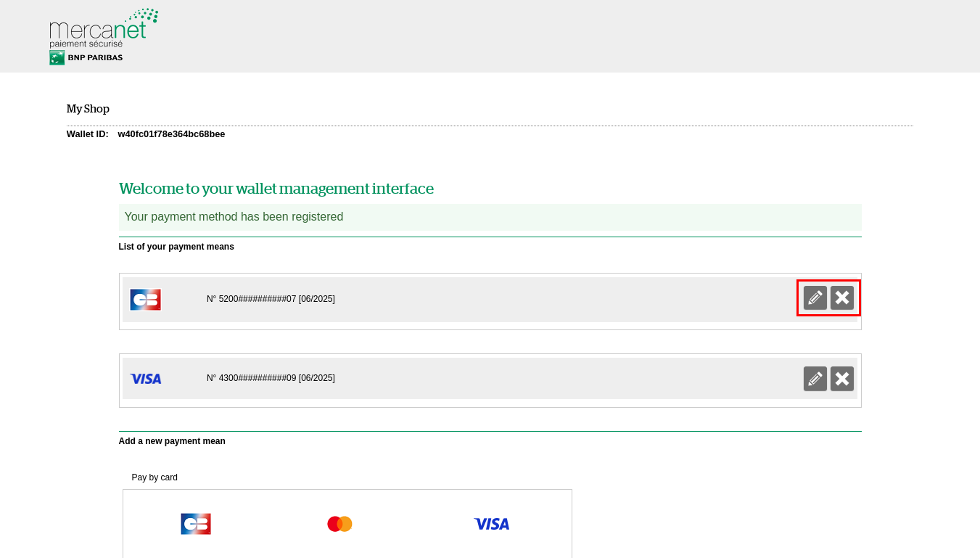
Task: Delete the CB card ending in 07
Action: click(x=841, y=298)
